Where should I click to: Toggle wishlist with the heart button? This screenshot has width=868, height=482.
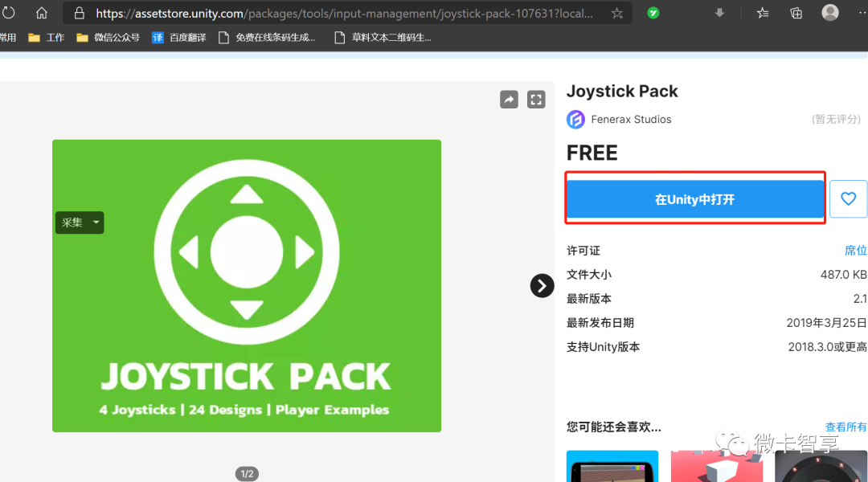click(848, 198)
